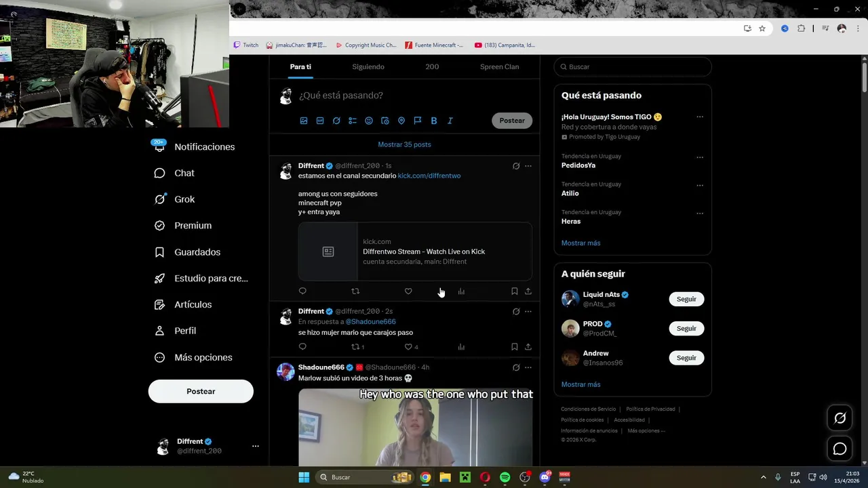Viewport: 868px width, 488px height.
Task: Toggle bold text formatting
Action: pos(434,121)
